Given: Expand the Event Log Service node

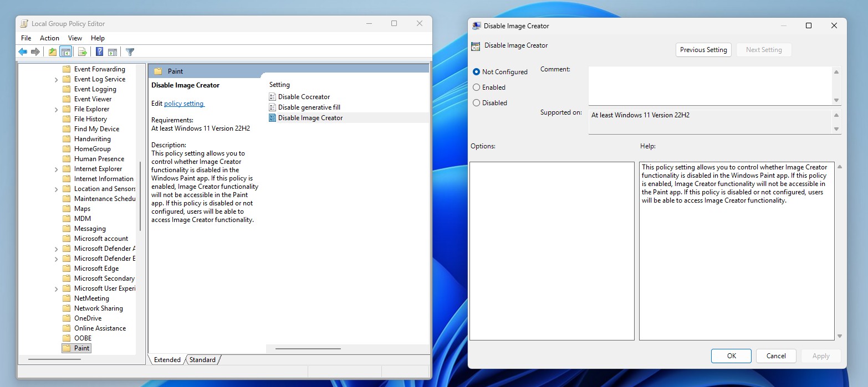Looking at the screenshot, I should click(x=55, y=79).
